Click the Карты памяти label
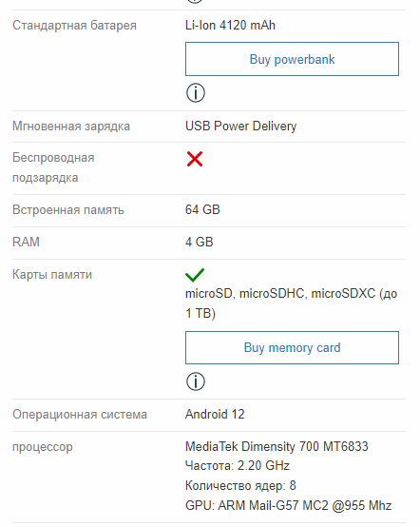This screenshot has height=527, width=420. tap(52, 275)
